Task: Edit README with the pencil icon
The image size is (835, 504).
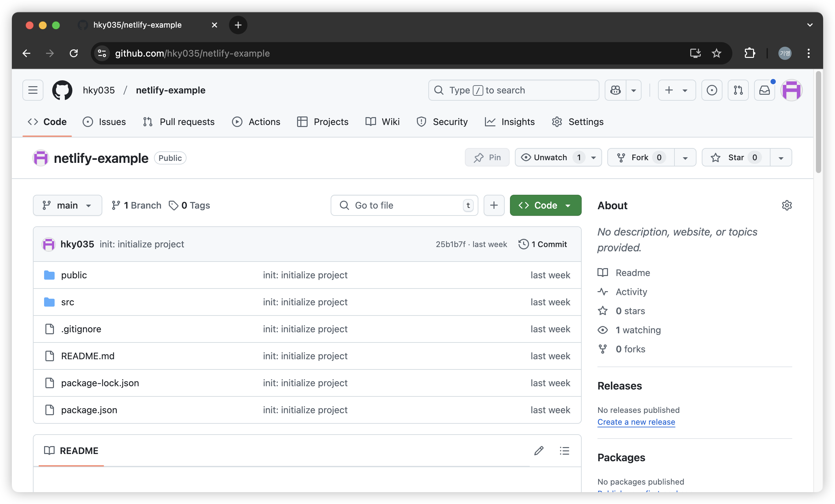Action: (539, 451)
